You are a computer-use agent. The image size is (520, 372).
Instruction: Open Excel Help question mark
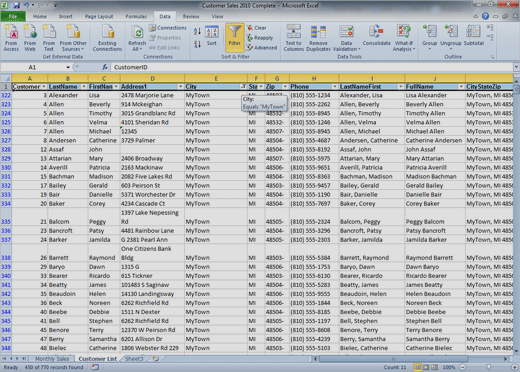(x=485, y=16)
